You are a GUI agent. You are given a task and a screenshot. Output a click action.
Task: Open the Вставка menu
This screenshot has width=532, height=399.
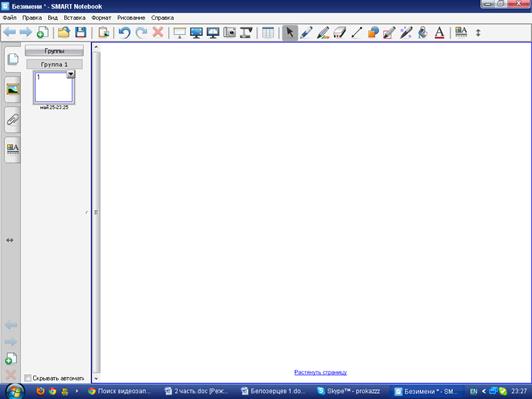tap(74, 18)
